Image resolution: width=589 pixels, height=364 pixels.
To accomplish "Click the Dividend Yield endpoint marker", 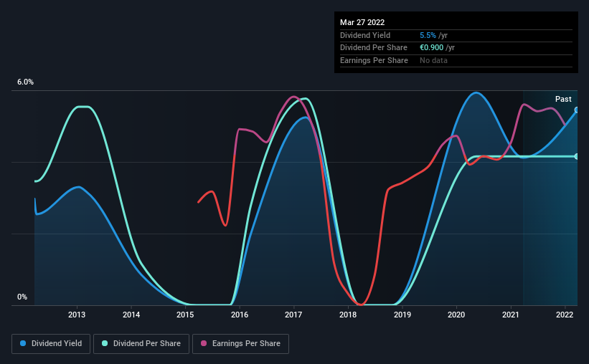I will [577, 110].
